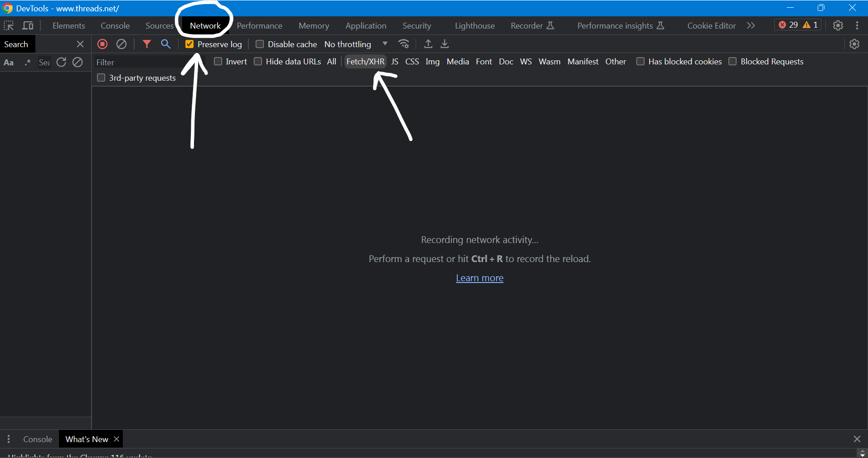Open the Security tab
The width and height of the screenshot is (868, 458).
pyautogui.click(x=417, y=25)
